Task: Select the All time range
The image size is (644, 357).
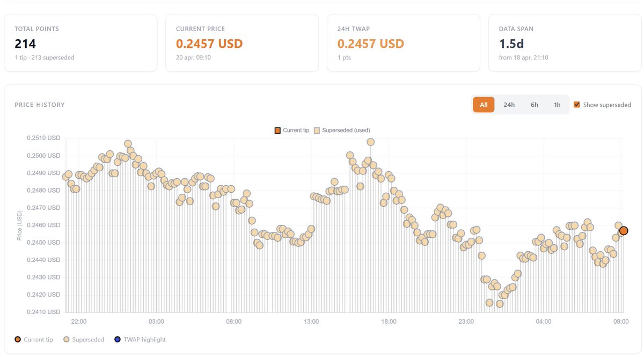Action: click(x=484, y=105)
